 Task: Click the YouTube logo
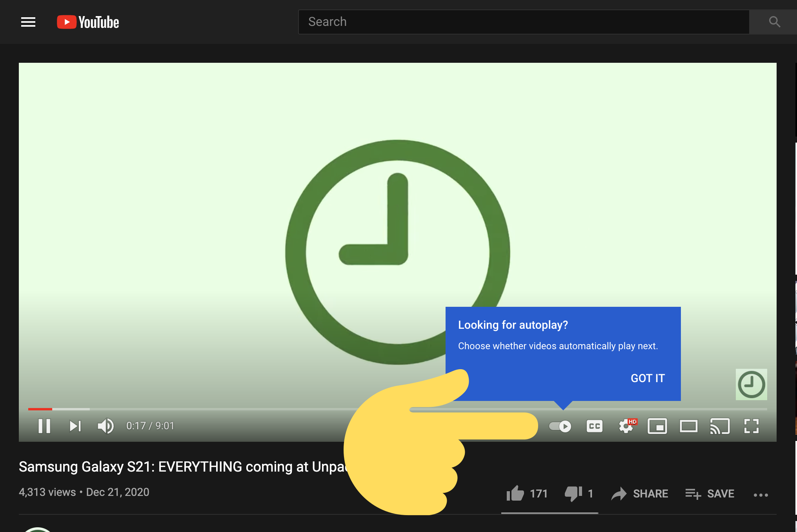(x=87, y=22)
